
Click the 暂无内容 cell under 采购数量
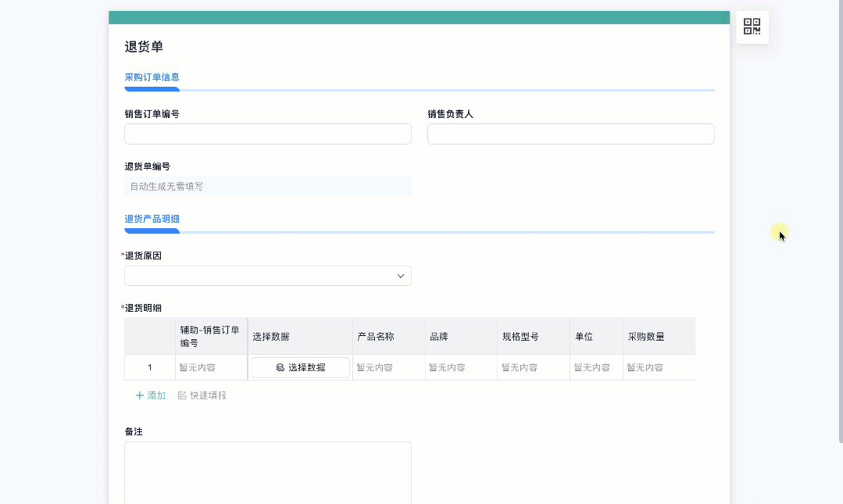(x=659, y=367)
